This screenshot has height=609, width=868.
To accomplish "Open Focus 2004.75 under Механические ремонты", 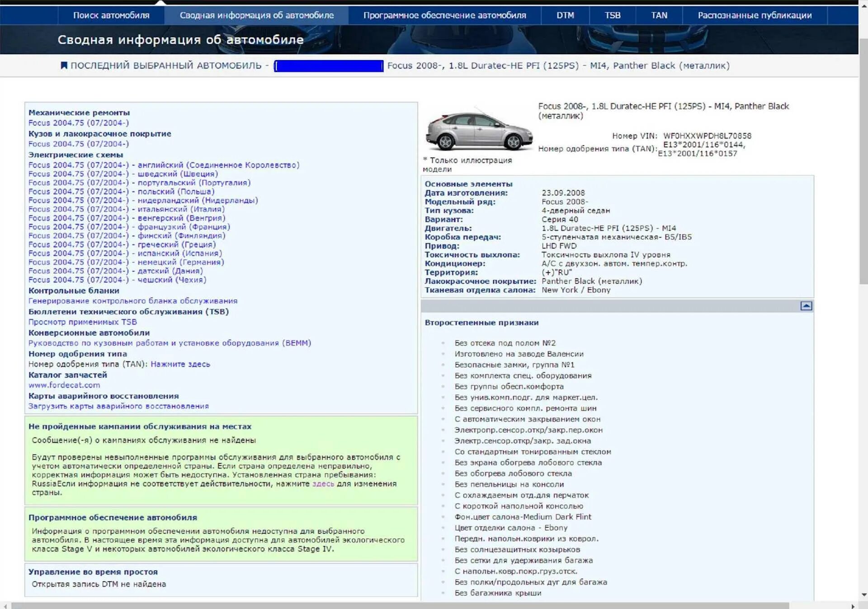I will tap(78, 123).
